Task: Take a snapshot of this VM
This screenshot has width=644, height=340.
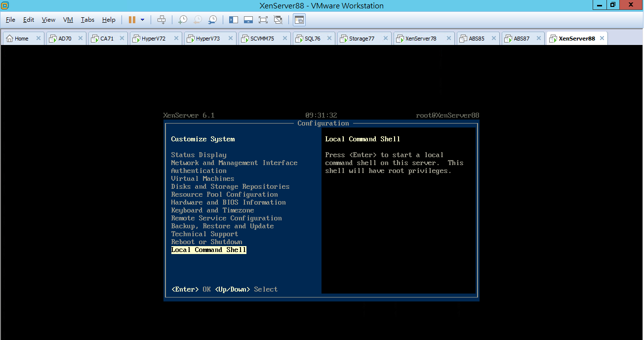Action: click(183, 20)
